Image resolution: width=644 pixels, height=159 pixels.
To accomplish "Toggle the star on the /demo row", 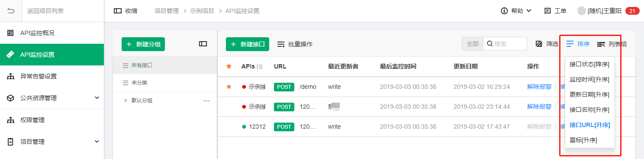I will 229,87.
